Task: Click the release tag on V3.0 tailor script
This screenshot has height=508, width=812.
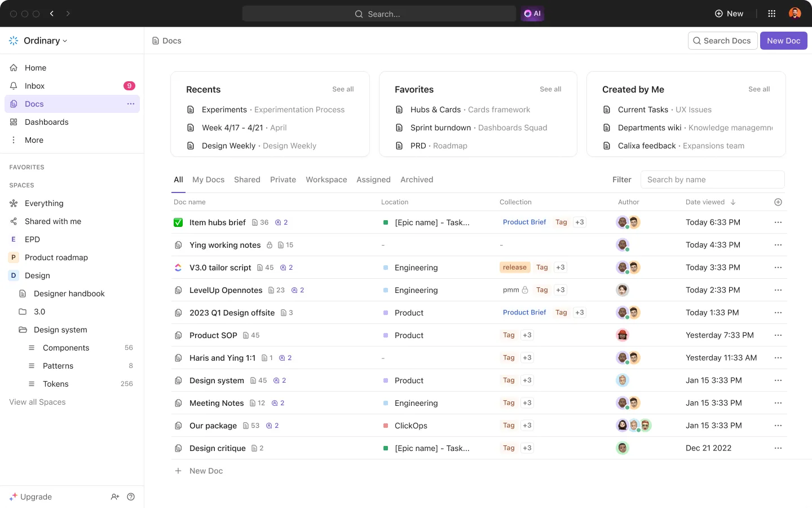Action: point(514,268)
